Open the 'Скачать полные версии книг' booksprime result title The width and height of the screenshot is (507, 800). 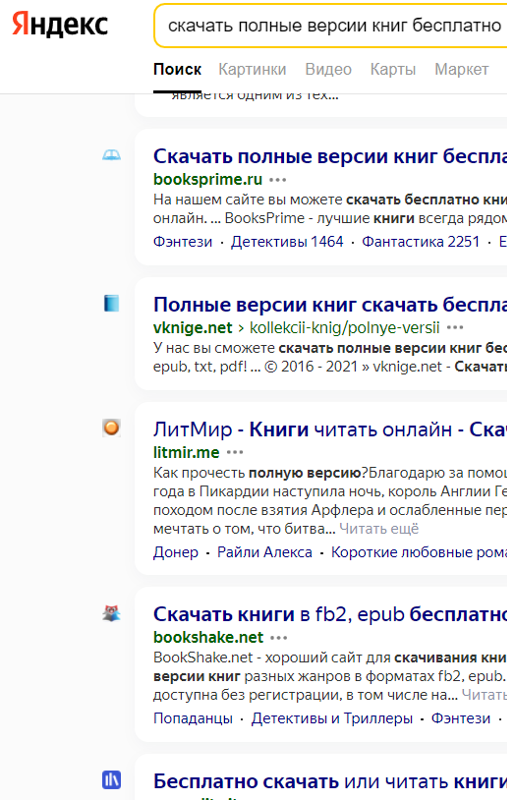[x=330, y=156]
